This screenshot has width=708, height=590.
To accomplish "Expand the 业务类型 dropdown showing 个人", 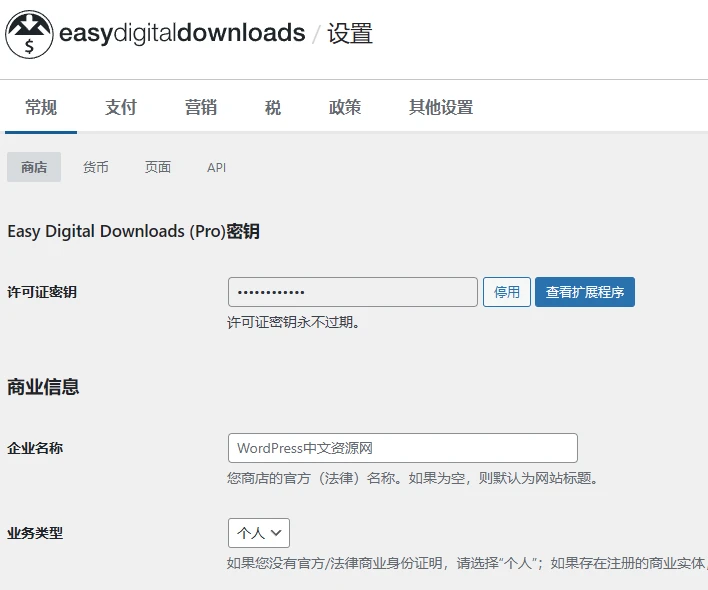I will coord(259,533).
